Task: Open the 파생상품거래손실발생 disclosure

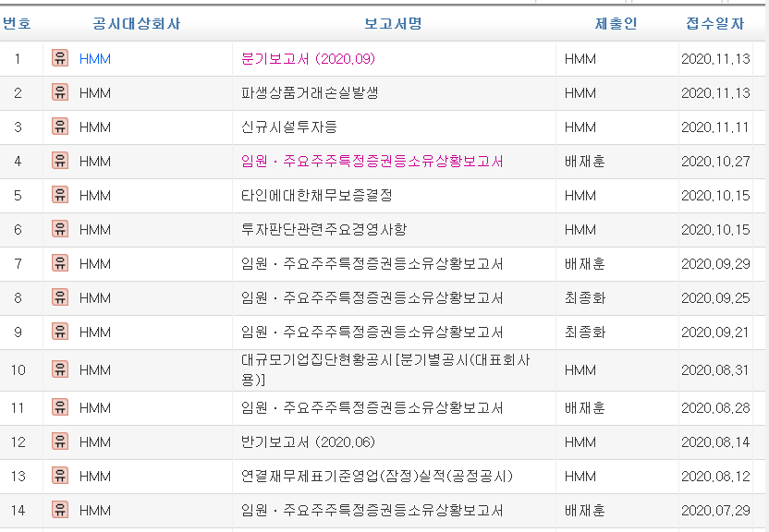Action: tap(310, 93)
